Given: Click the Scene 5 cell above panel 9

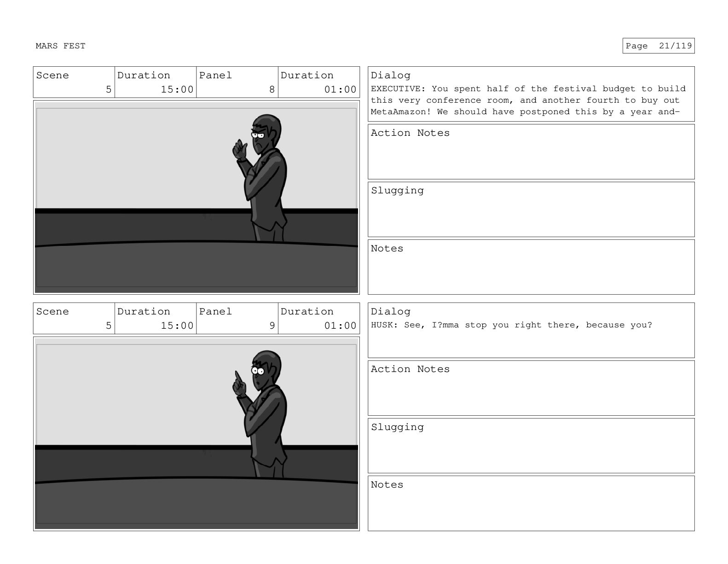Looking at the screenshot, I should click(x=74, y=319).
